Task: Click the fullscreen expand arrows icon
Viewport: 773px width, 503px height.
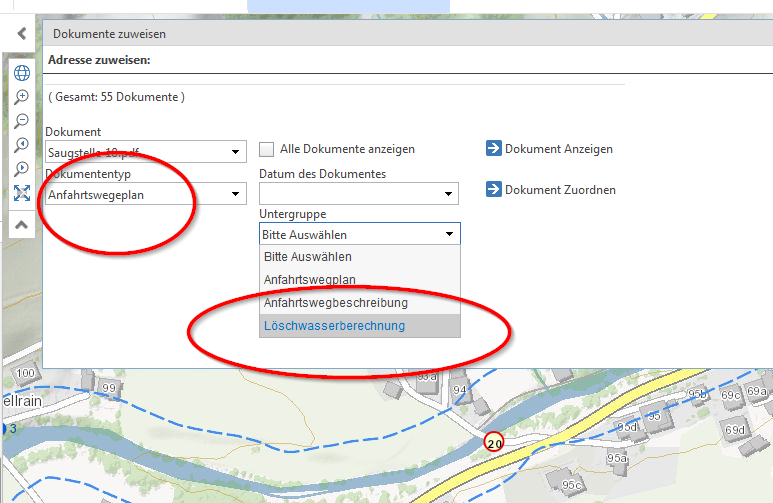Action: point(21,193)
